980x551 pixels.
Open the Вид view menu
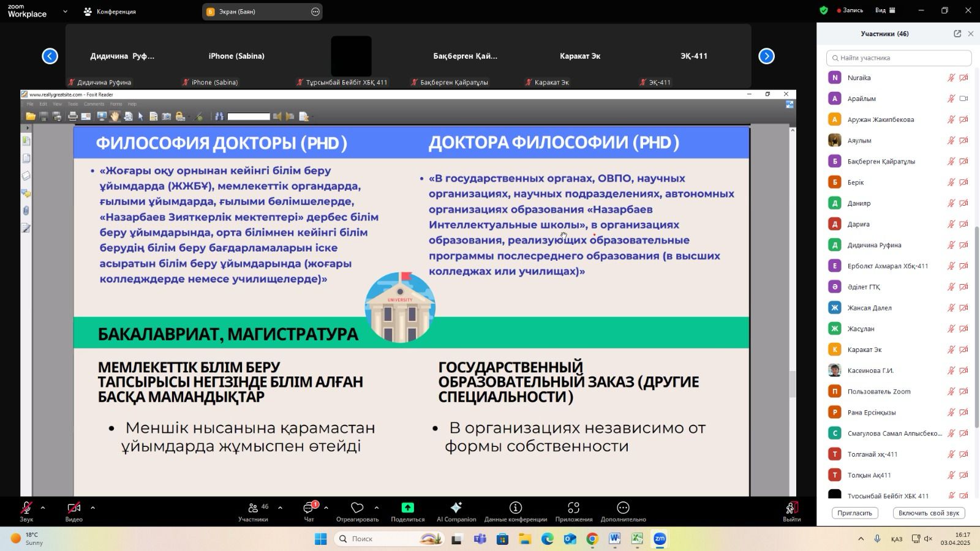click(885, 10)
